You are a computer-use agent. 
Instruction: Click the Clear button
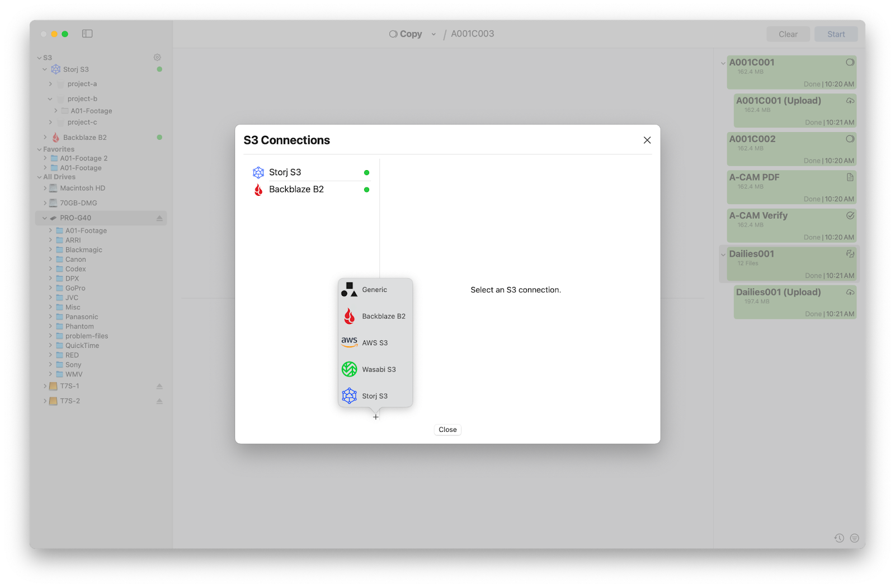(x=788, y=34)
